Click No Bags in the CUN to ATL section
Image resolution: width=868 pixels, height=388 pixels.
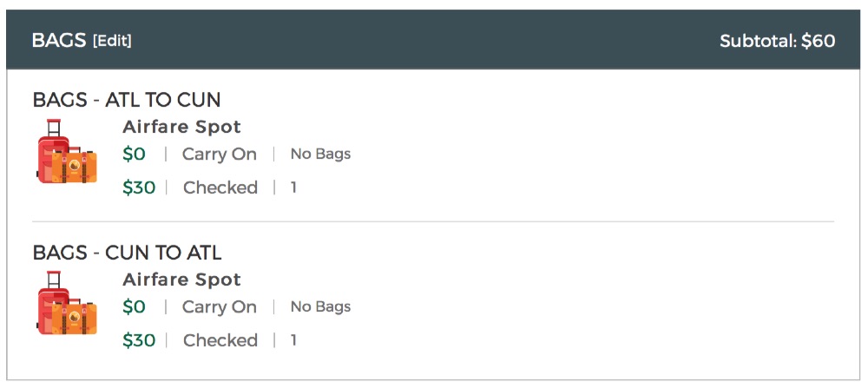(320, 307)
